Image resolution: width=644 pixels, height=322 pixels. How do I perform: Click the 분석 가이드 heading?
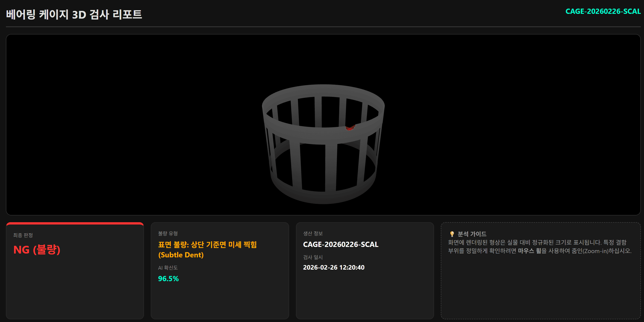tap(472, 234)
